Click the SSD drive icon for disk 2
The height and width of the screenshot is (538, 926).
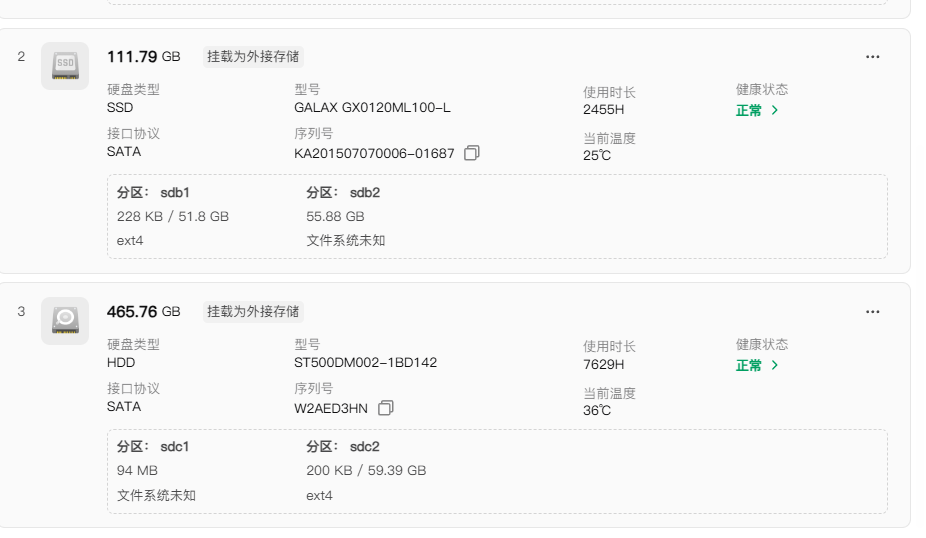click(x=65, y=66)
